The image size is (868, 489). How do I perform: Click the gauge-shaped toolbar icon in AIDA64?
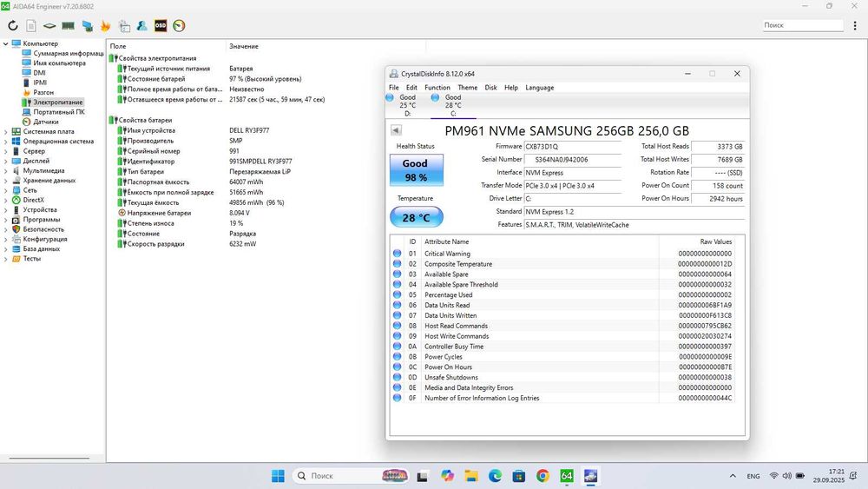pyautogui.click(x=179, y=26)
